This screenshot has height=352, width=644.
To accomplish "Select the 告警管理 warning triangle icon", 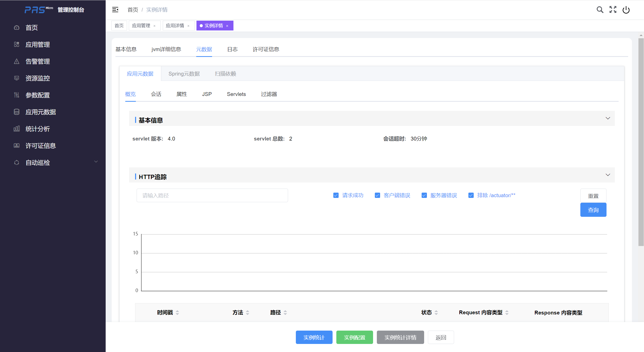I will coord(17,61).
